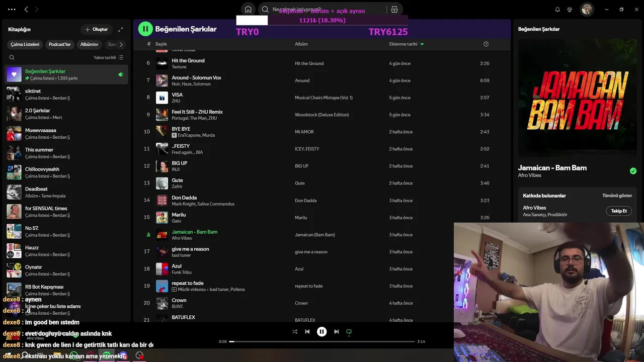Click the Hauzz playlist cover

[14, 251]
